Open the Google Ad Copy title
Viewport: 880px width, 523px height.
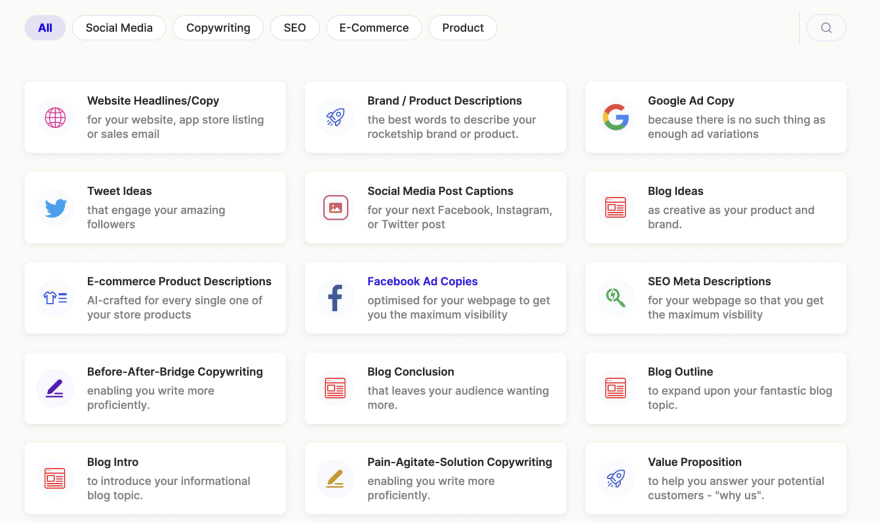click(x=691, y=101)
